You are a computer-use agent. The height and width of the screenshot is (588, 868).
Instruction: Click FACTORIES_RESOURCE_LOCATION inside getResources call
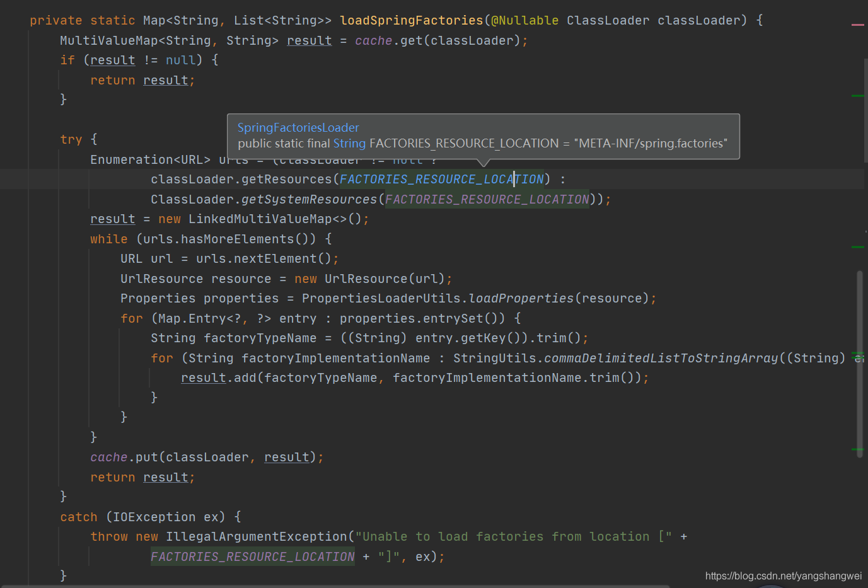point(441,180)
